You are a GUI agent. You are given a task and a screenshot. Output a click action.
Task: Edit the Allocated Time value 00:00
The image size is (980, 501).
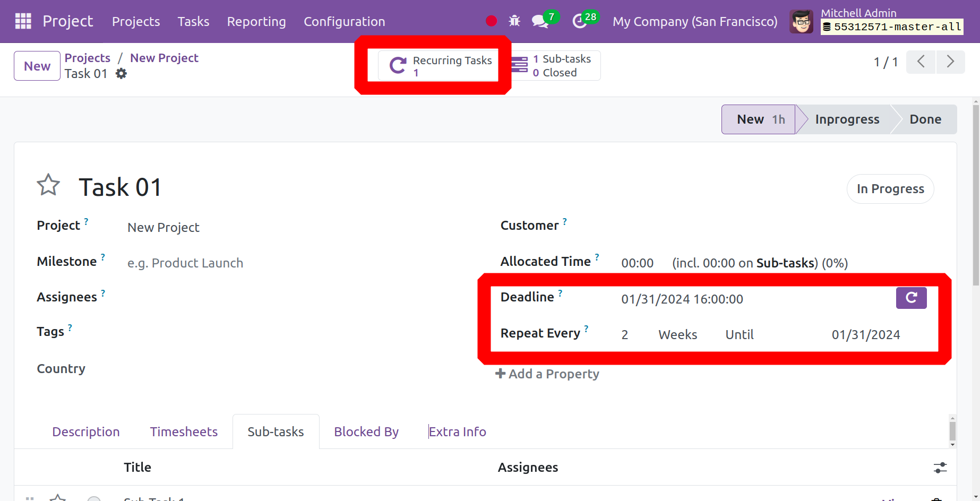click(x=638, y=263)
